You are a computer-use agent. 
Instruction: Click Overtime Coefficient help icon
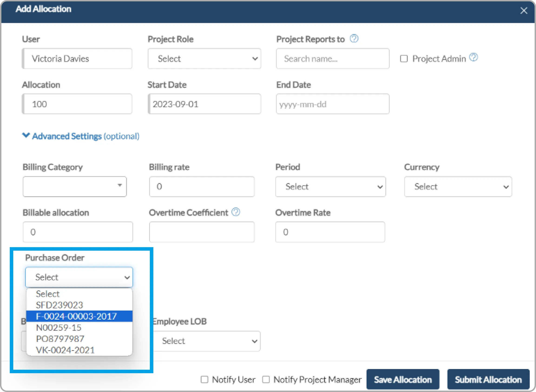click(x=236, y=212)
